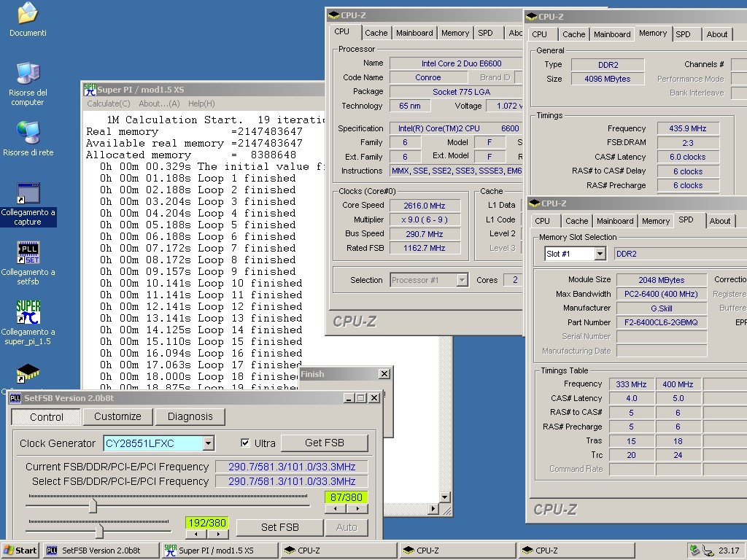Image resolution: width=747 pixels, height=560 pixels.
Task: Click the Manufacturer value 'G.Skill'
Action: 661,308
